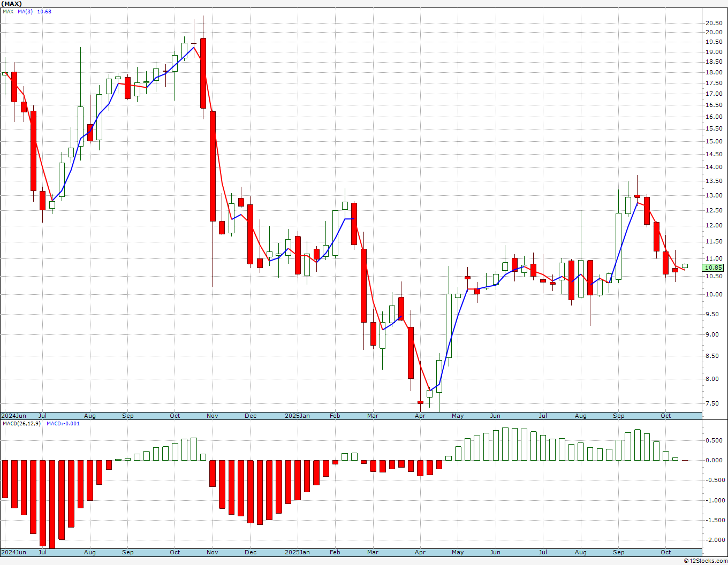Click Apr on MACD panel date axis
The width and height of the screenshot is (728, 565).
pos(420,552)
